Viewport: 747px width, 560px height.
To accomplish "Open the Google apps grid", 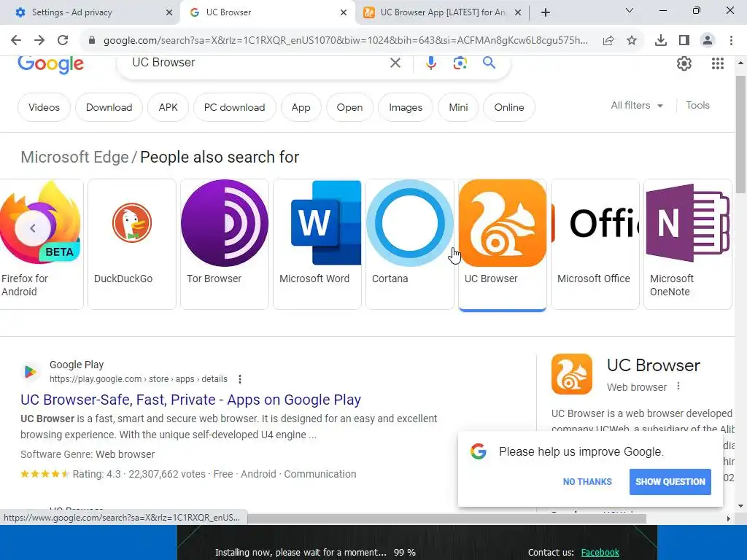I will pyautogui.click(x=718, y=63).
